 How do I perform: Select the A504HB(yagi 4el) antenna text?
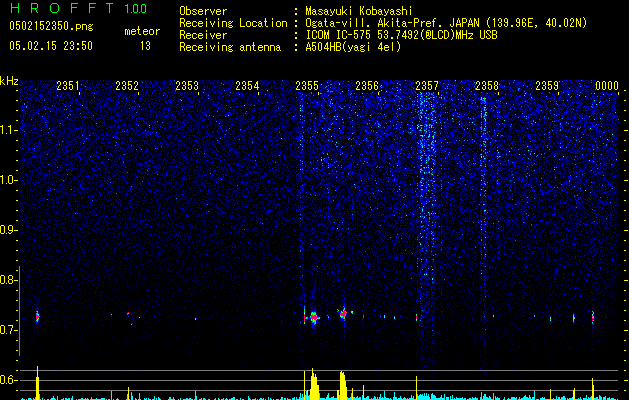[353, 47]
